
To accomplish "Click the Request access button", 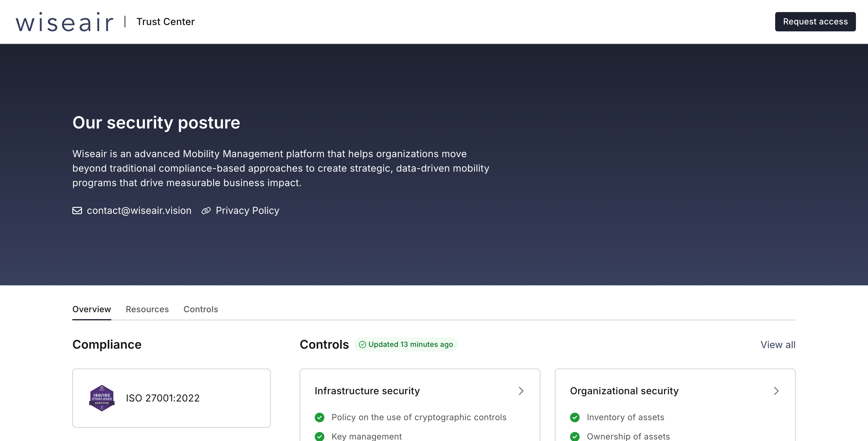I will point(816,22).
